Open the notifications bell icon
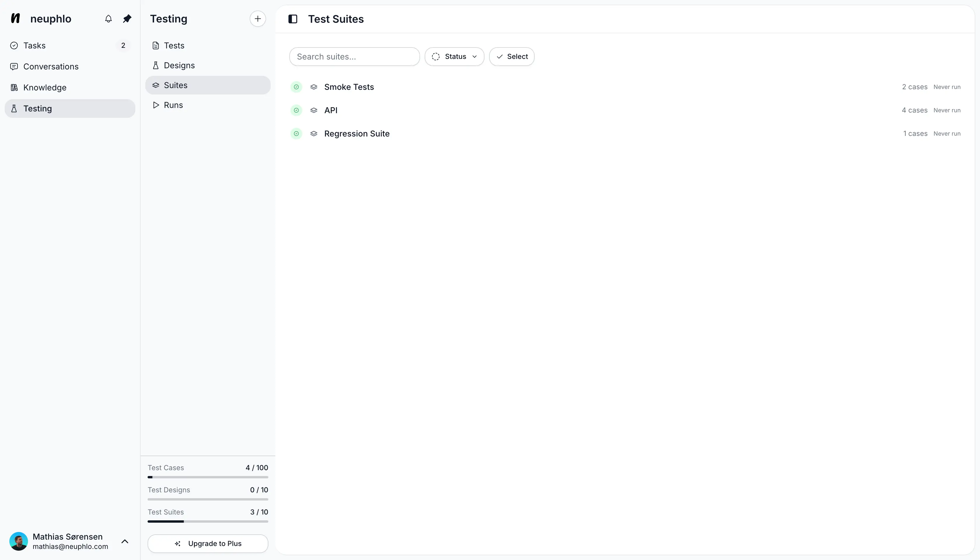980x560 pixels. click(x=108, y=18)
